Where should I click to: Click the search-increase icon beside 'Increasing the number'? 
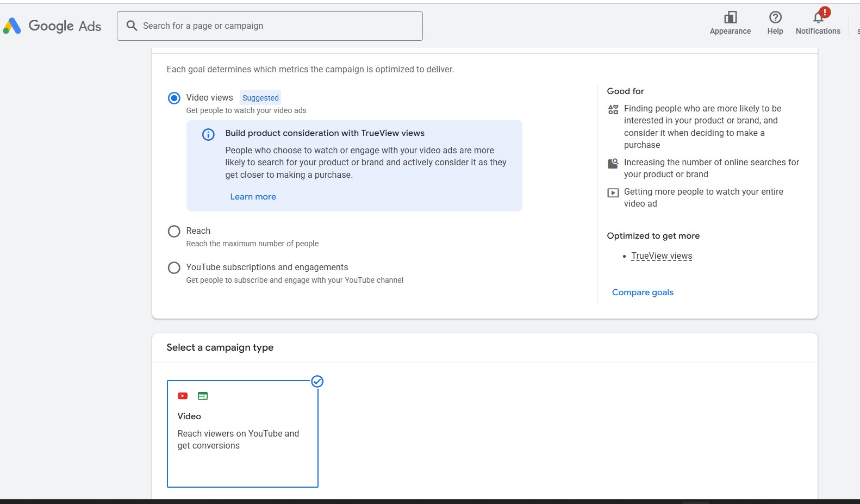pos(613,163)
